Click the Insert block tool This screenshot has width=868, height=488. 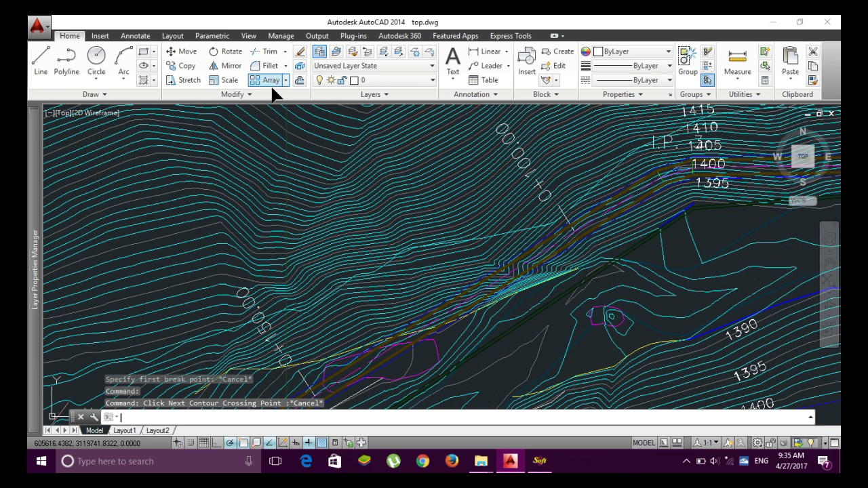coord(527,62)
